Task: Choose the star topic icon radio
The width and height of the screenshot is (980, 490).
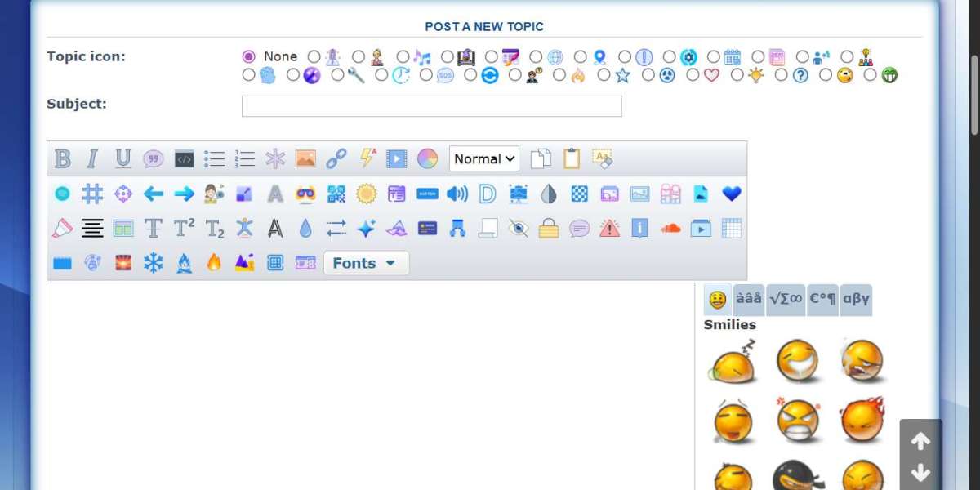Action: pos(604,75)
